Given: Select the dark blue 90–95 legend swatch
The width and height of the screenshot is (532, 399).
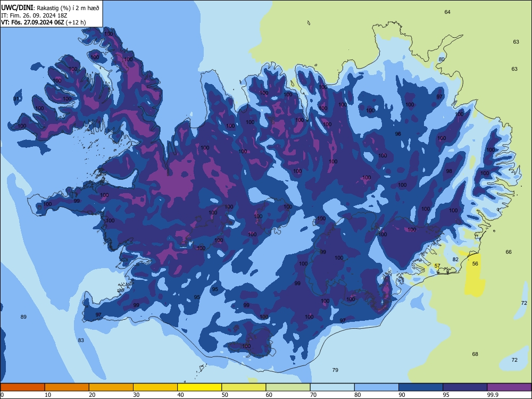Looking at the screenshot, I should (421, 387).
